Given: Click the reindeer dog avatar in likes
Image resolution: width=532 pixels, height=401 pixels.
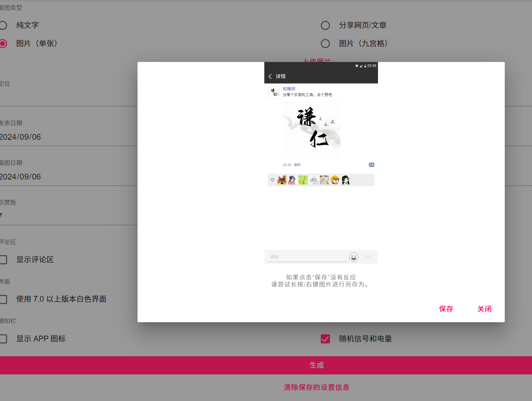Looking at the screenshot, I should click(x=282, y=180).
